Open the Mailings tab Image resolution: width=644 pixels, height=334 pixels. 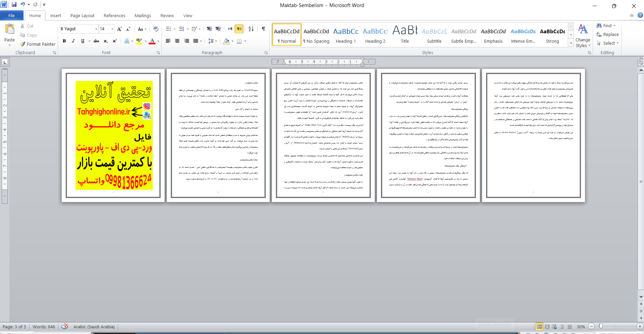coord(143,15)
